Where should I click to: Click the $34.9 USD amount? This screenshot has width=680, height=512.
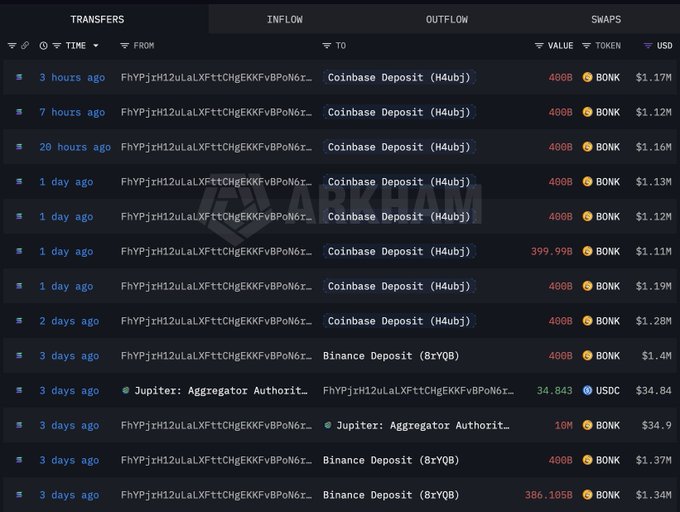coord(657,426)
